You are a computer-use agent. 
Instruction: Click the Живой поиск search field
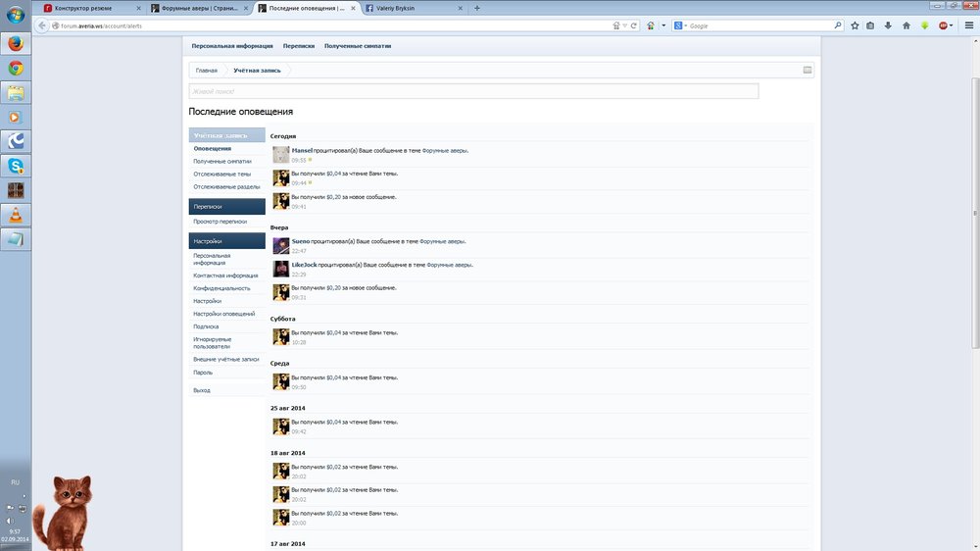point(473,91)
